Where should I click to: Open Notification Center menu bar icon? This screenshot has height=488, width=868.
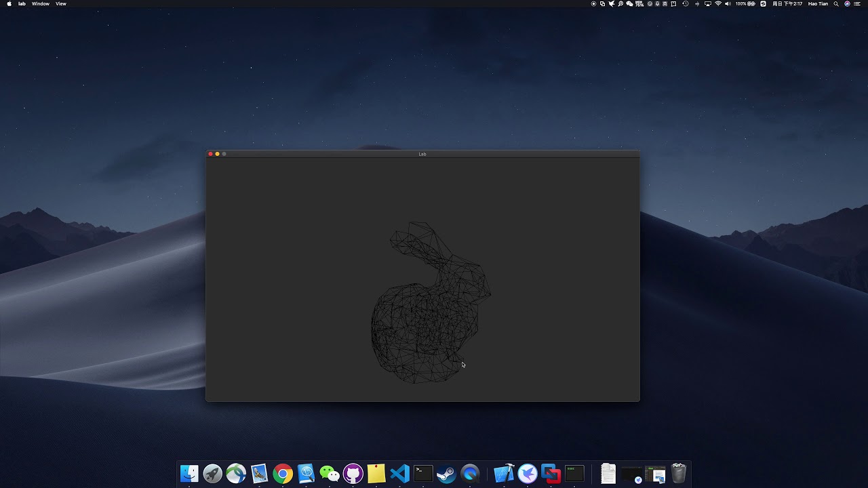pos(858,3)
